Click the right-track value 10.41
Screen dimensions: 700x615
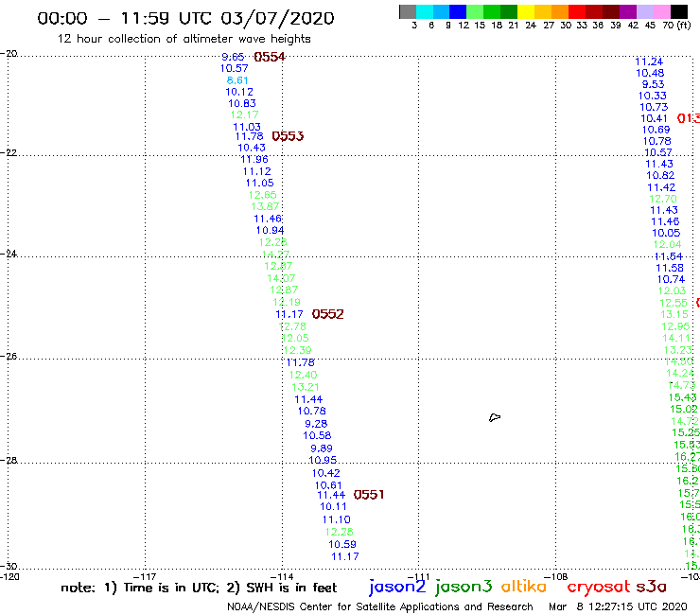coord(654,118)
